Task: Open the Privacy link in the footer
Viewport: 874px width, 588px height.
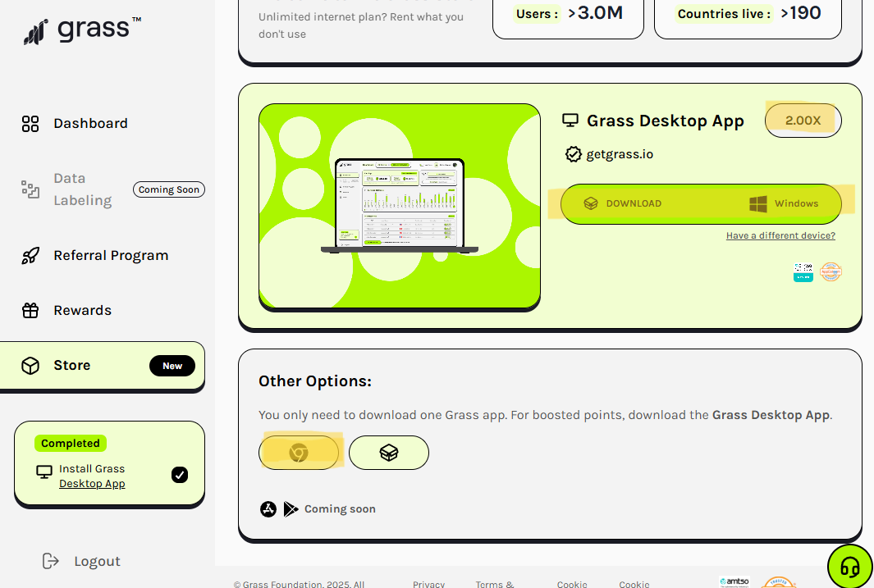Action: pos(428,584)
